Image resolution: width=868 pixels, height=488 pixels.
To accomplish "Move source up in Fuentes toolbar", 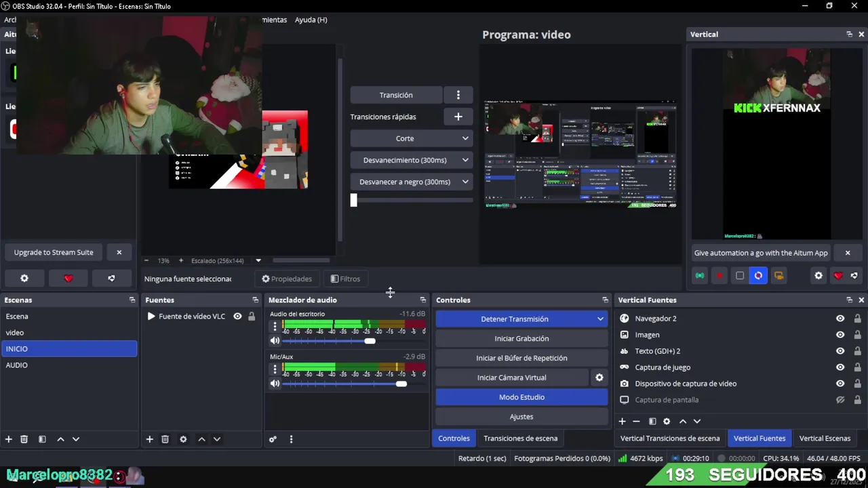I will pos(201,439).
